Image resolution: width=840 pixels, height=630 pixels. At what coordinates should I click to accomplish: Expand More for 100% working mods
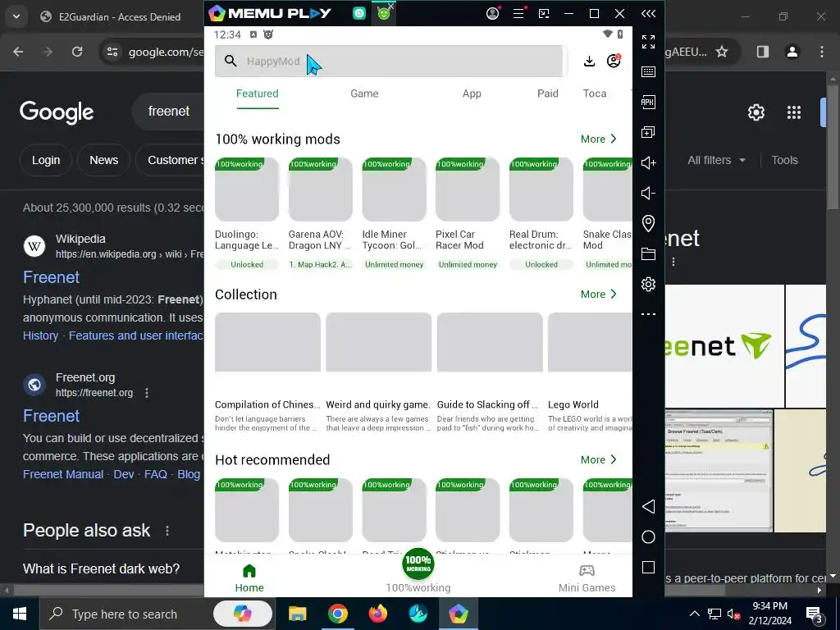point(598,139)
